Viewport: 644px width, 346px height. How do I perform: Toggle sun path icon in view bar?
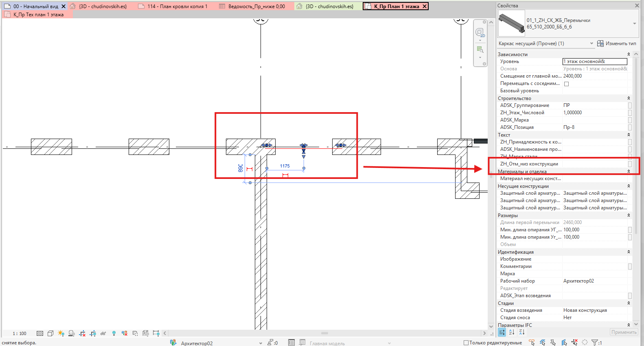(61, 333)
